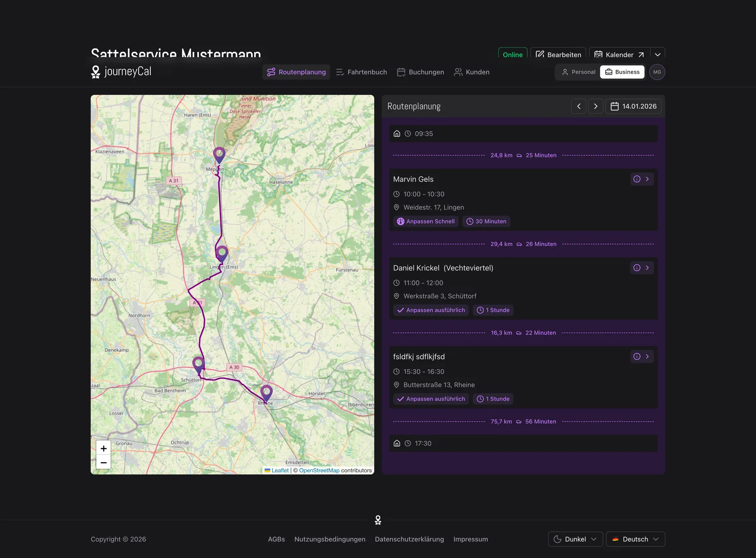Viewport: 756px width, 558px height.
Task: Open date picker showing 14.01.2026
Action: pyautogui.click(x=633, y=106)
